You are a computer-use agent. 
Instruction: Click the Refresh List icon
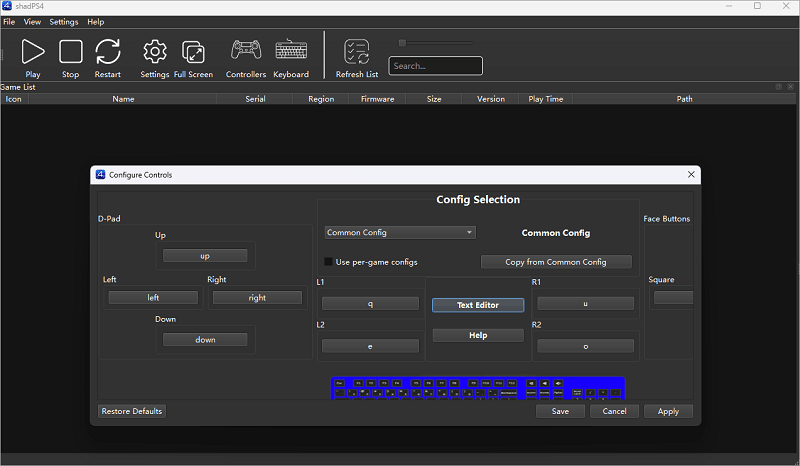point(357,52)
